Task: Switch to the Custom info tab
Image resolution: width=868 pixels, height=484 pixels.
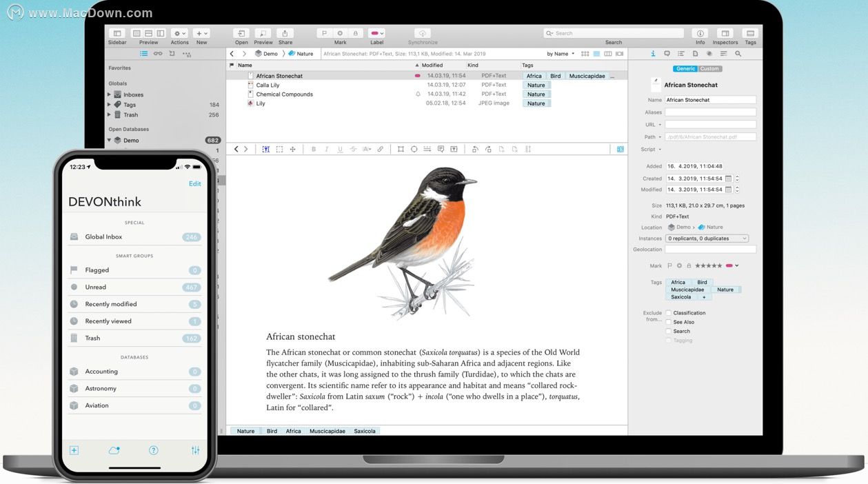Action: pos(709,68)
